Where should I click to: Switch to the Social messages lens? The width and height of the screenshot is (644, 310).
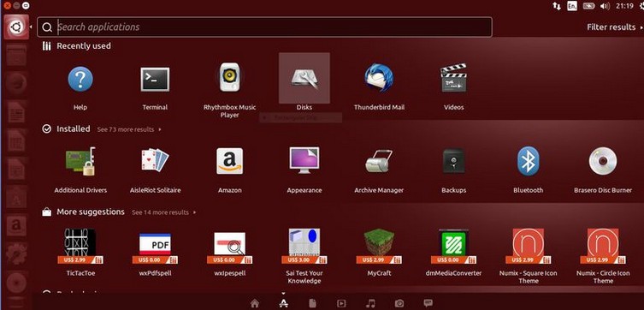click(428, 303)
